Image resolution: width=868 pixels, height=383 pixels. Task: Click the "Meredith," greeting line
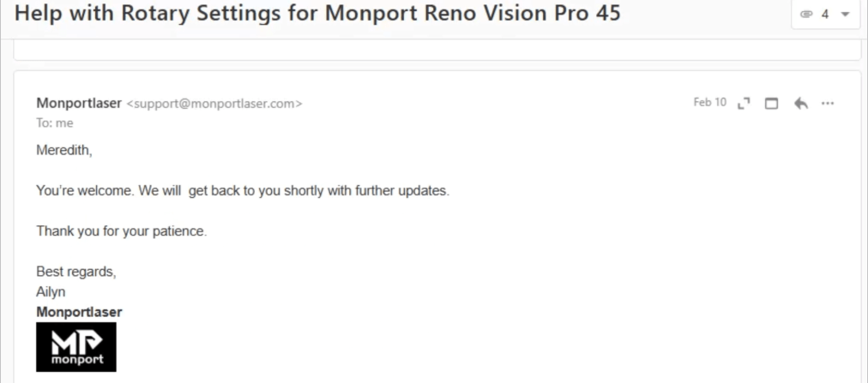pyautogui.click(x=63, y=150)
